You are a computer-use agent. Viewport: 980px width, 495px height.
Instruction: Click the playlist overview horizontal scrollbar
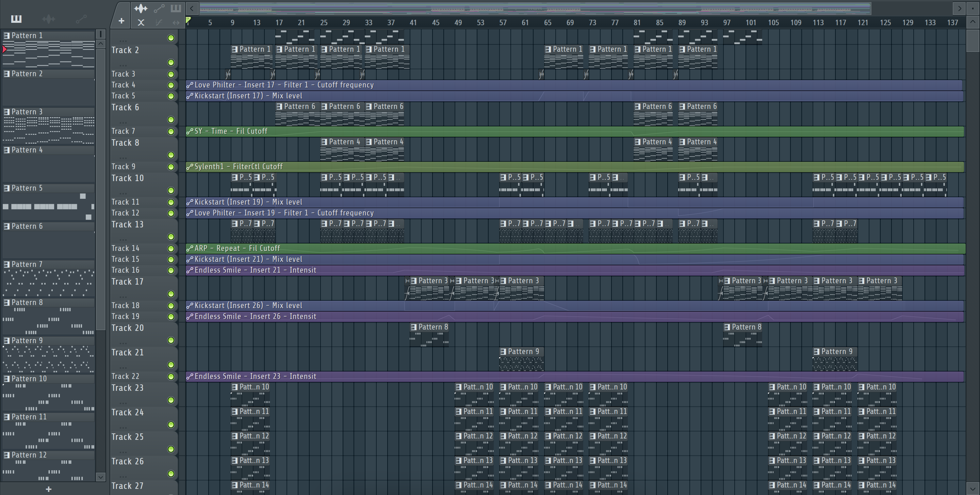[x=535, y=8]
